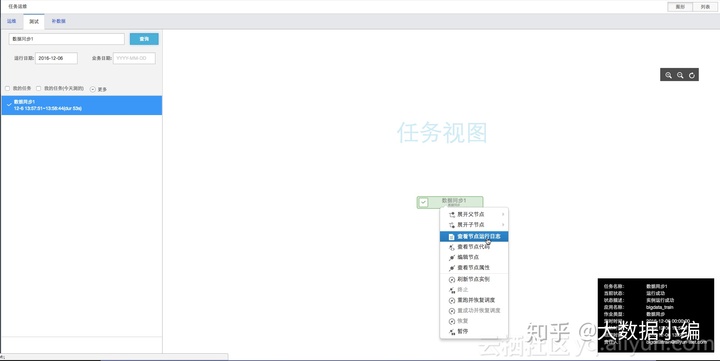Click bigdata_train value in info panel
Image resolution: width=720 pixels, height=361 pixels.
click(x=659, y=307)
